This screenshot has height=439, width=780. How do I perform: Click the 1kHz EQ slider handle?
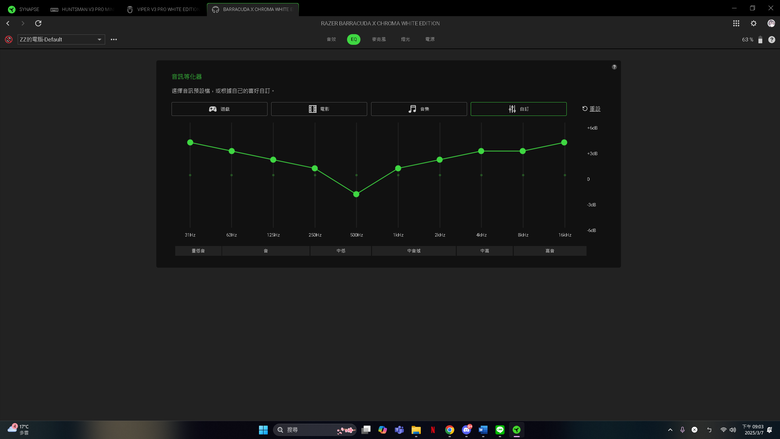(398, 169)
